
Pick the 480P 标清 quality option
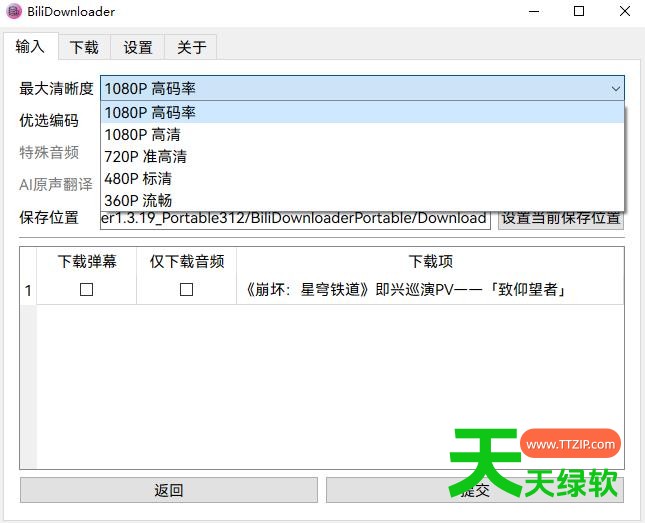pyautogui.click(x=362, y=179)
